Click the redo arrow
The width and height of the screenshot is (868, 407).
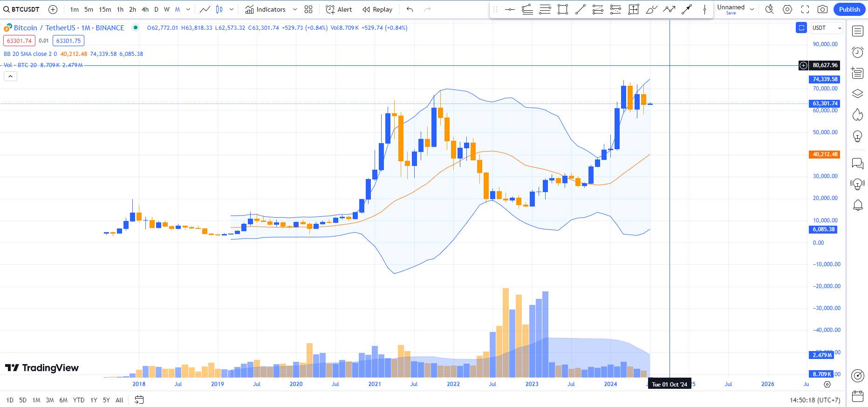click(x=427, y=9)
